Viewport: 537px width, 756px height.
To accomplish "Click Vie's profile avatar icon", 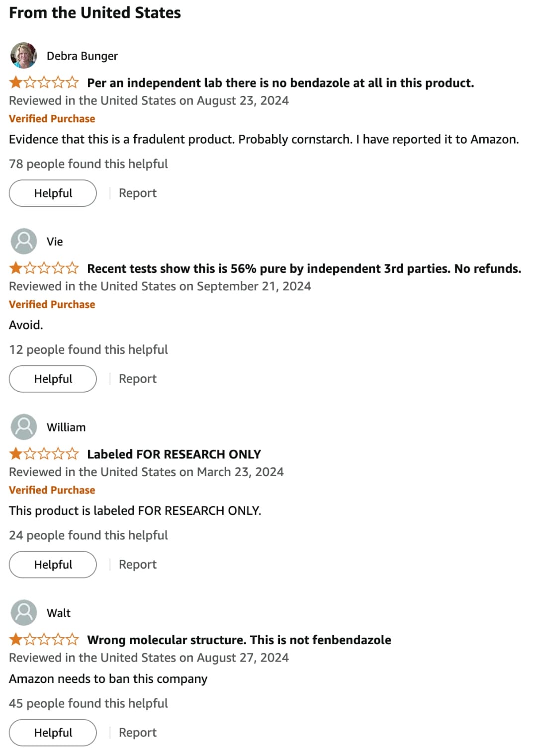I will [23, 242].
